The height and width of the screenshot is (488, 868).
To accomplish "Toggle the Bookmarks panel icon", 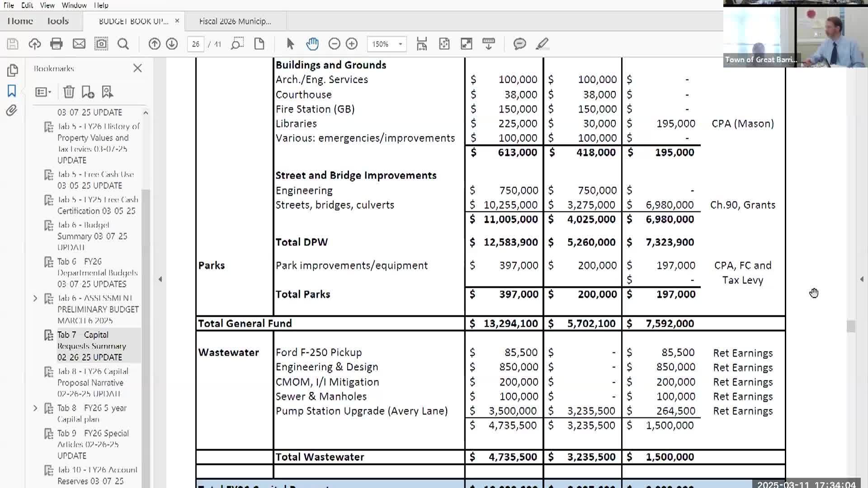I will tap(12, 91).
